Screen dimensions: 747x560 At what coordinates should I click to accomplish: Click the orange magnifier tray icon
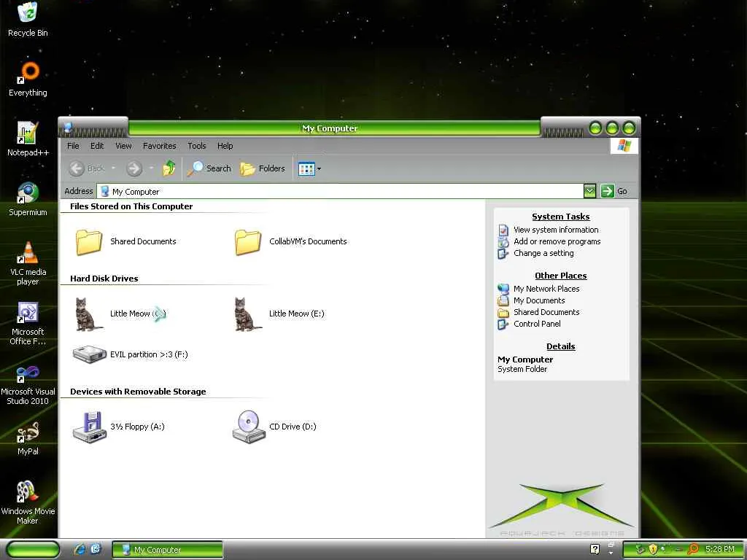[693, 550]
